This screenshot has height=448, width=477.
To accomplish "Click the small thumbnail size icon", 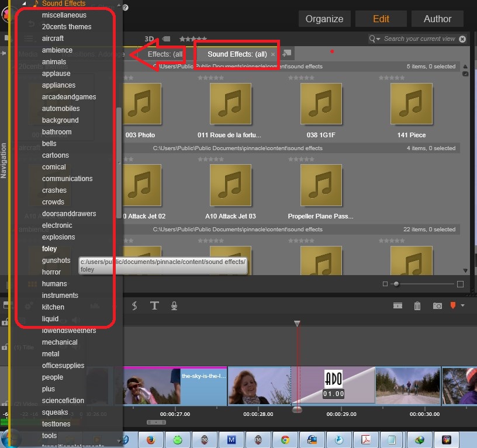I will pos(385,284).
